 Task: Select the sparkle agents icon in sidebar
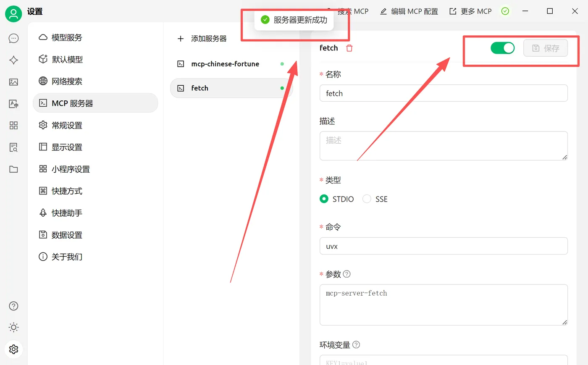(13, 60)
